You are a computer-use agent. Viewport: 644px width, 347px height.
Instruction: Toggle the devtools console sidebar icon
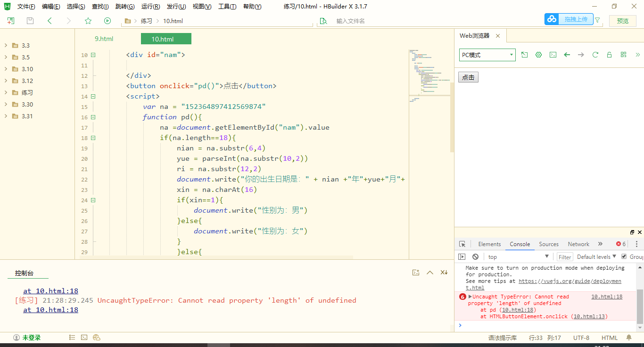[462, 257]
